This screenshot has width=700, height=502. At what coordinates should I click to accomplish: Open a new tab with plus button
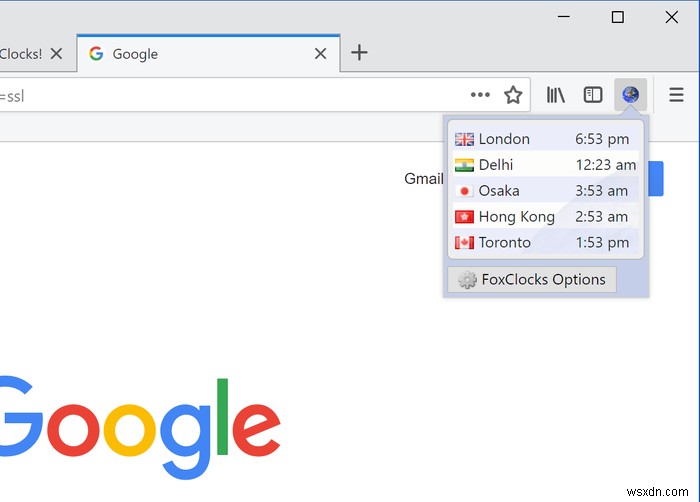[359, 53]
